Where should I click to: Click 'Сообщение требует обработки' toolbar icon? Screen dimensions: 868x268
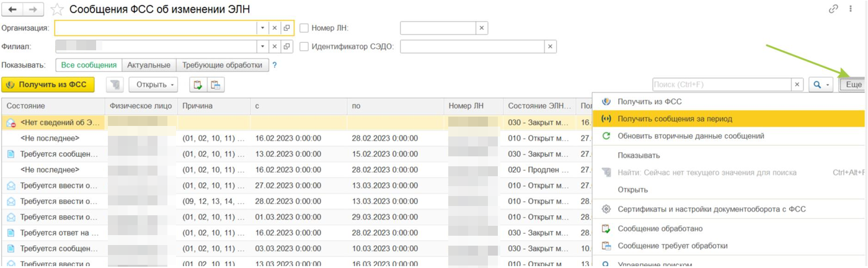click(215, 85)
